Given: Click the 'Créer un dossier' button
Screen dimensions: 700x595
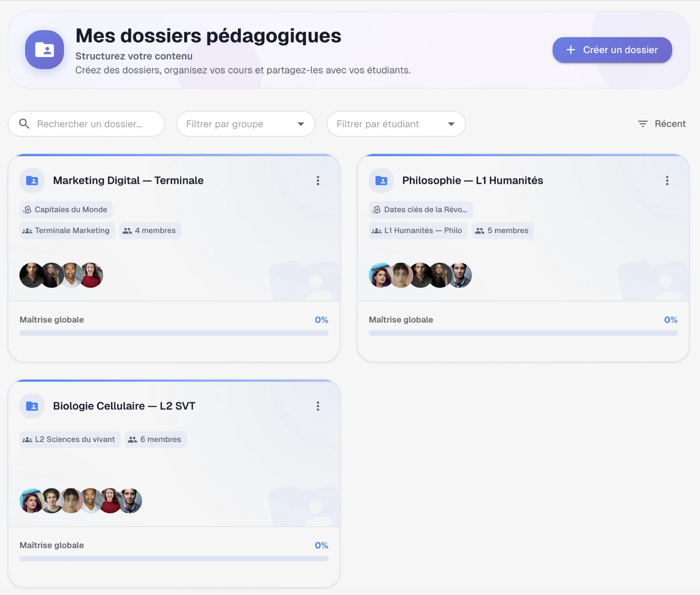Looking at the screenshot, I should tap(612, 50).
